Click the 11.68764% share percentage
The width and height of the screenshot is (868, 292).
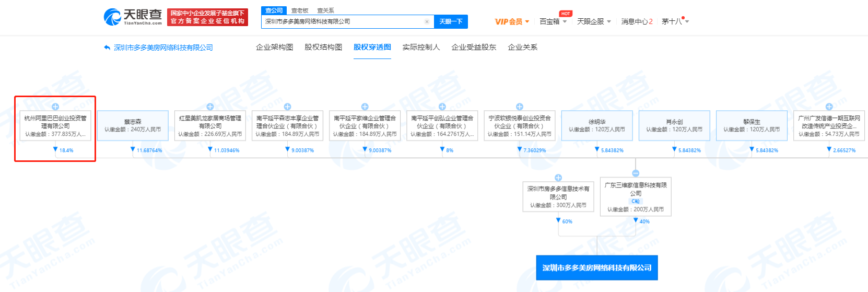tap(149, 150)
